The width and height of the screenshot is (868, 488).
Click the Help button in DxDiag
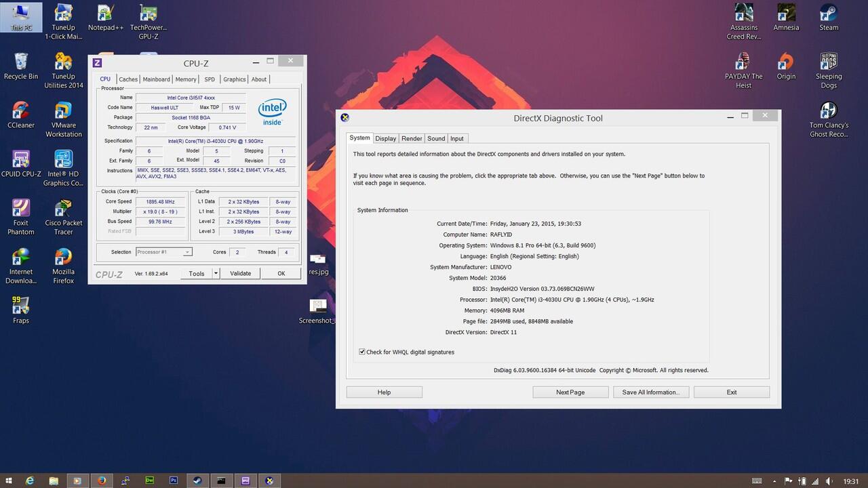click(384, 392)
